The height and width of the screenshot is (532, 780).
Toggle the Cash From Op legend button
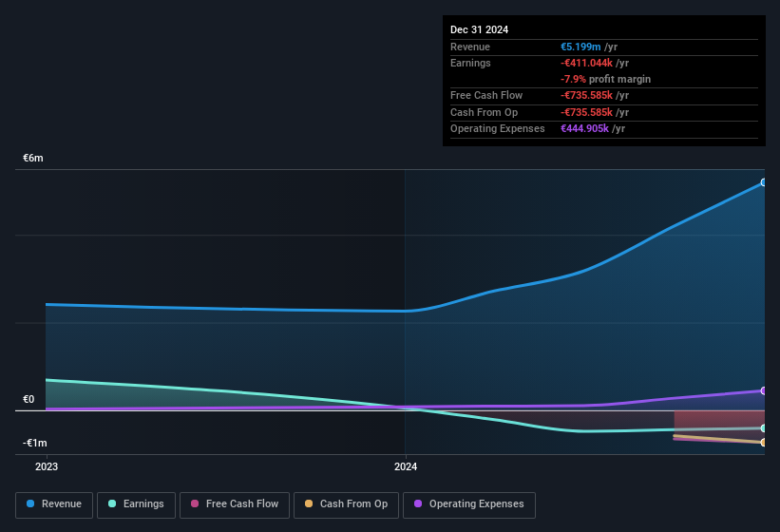coord(346,505)
